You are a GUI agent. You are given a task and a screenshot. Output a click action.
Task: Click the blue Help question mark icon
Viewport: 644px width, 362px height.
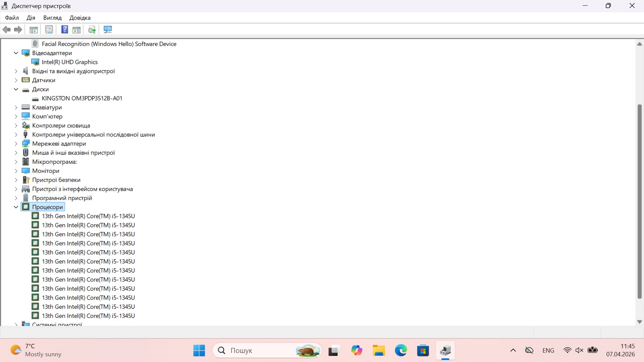coord(64,30)
